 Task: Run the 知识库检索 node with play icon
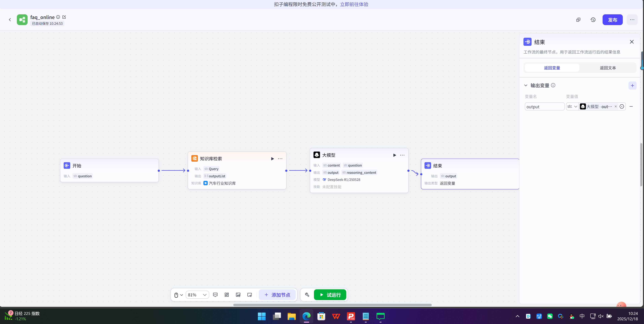click(x=273, y=159)
